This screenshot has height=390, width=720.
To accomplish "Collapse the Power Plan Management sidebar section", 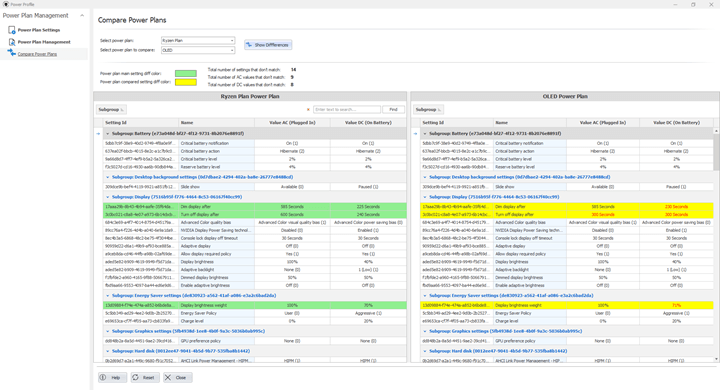I will pos(82,16).
